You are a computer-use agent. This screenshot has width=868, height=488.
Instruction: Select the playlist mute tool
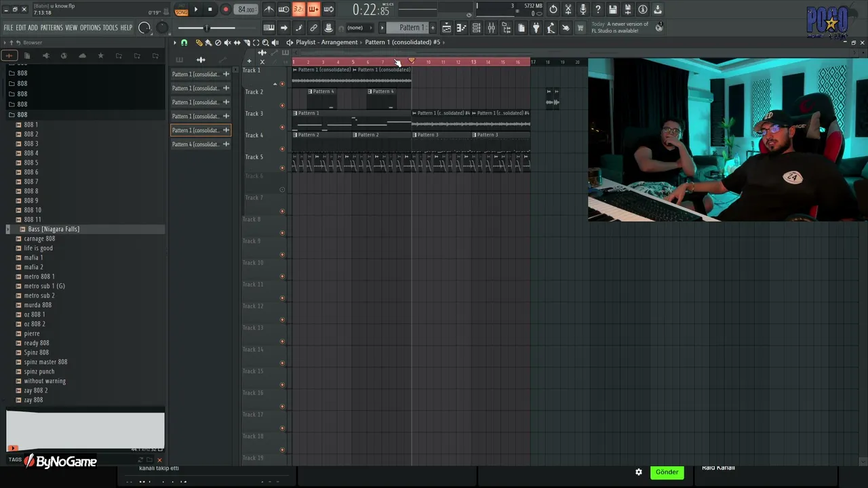(x=227, y=43)
